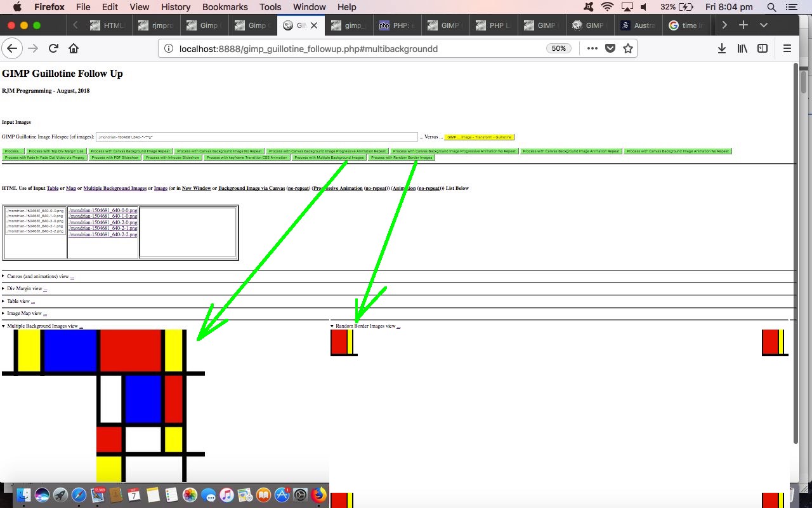The image size is (812, 508).
Task: Click the yellow GIMP Image Transform Guillotine button
Action: tap(480, 137)
